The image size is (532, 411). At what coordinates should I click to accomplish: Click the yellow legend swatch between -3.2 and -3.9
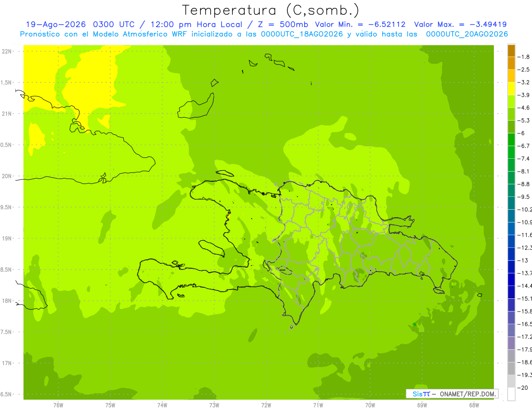pyautogui.click(x=511, y=89)
